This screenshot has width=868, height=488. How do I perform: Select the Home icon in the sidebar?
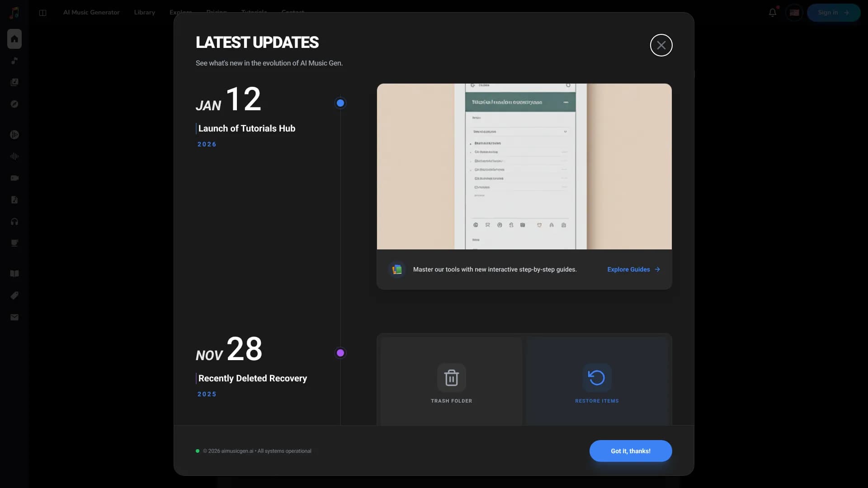point(14,39)
